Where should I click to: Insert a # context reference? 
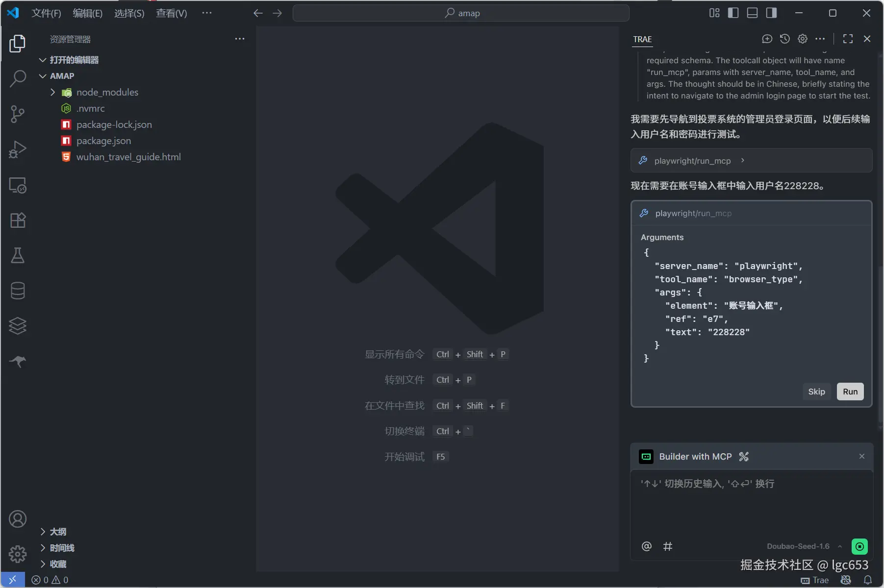tap(668, 546)
